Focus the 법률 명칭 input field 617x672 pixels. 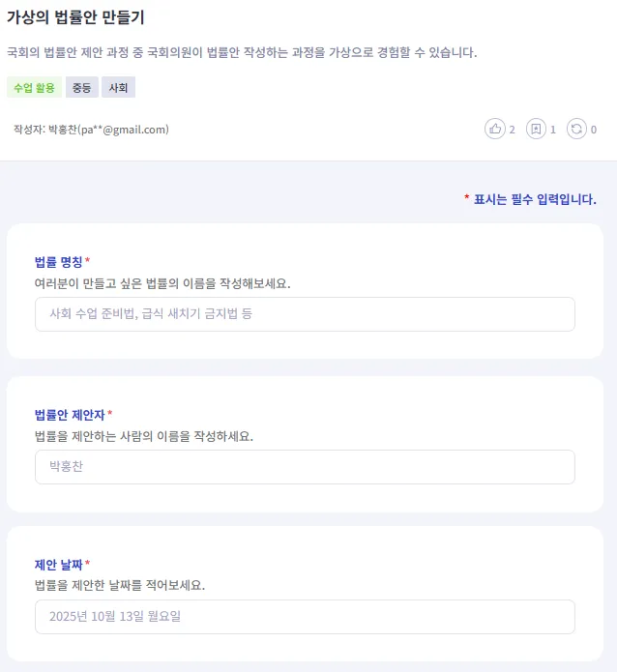pyautogui.click(x=305, y=314)
